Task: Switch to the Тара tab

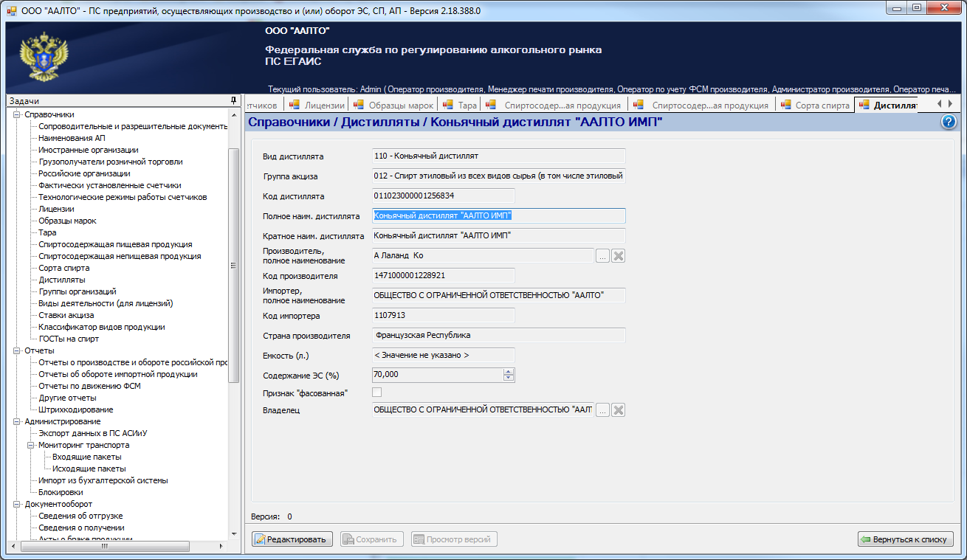Action: click(460, 105)
